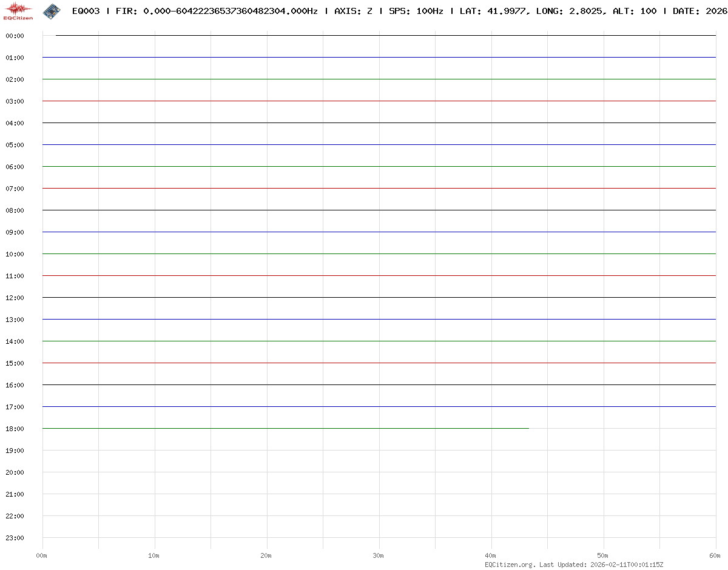Click the 60m label at axis end
This screenshot has height=570, width=728.
pos(715,555)
